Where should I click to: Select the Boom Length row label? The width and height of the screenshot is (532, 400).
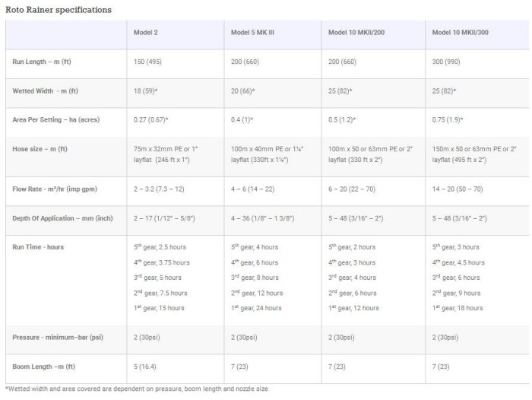tap(44, 367)
